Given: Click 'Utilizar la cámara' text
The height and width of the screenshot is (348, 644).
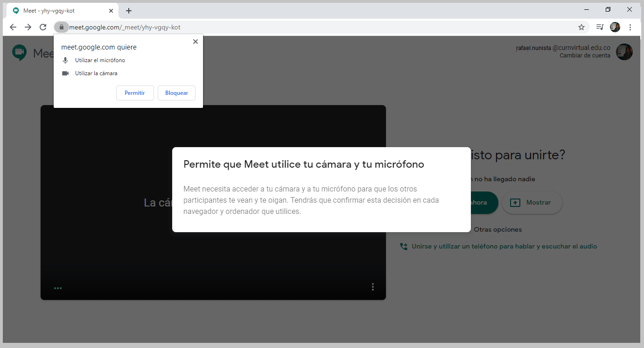Looking at the screenshot, I should 96,73.
